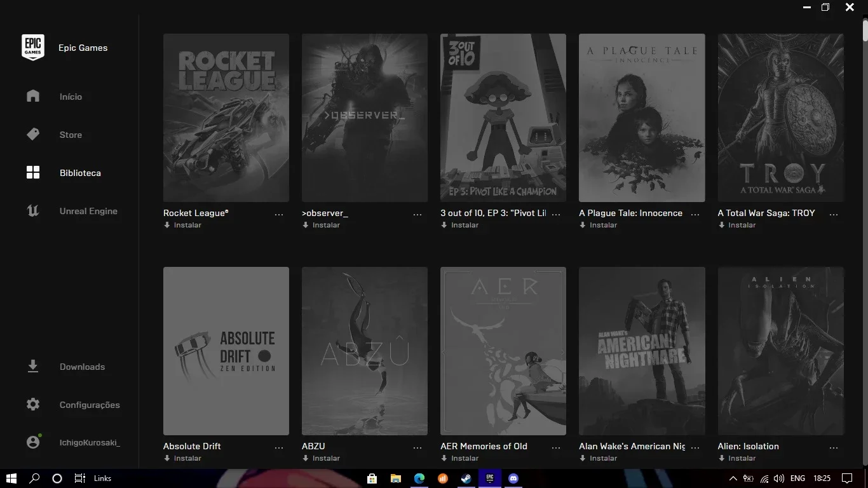Open the Steam icon in taskbar

466,478
